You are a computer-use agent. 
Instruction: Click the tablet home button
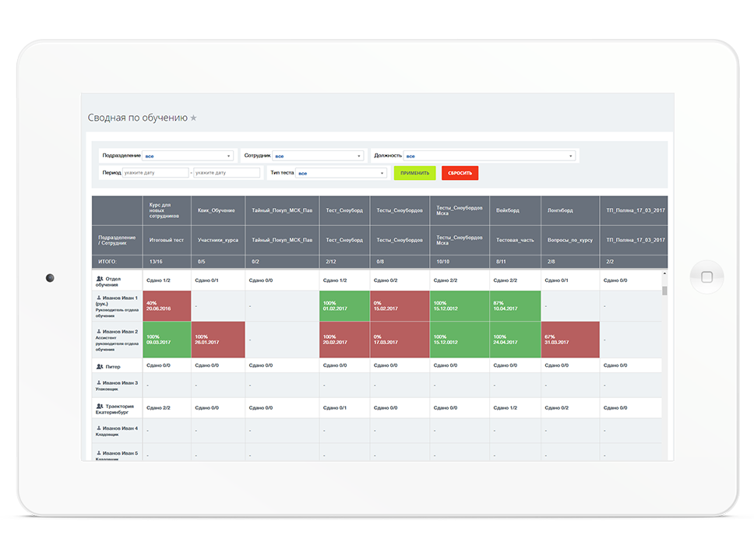[707, 276]
